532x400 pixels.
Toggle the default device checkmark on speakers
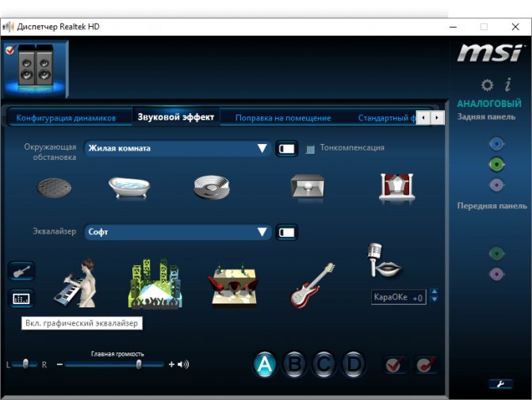click(x=10, y=50)
